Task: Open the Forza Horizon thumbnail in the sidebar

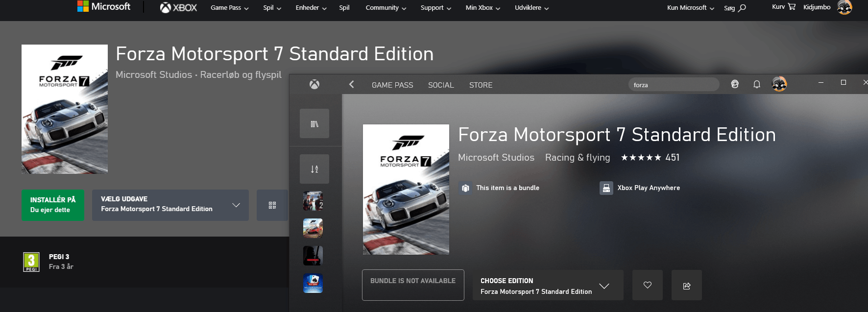Action: pos(313,228)
